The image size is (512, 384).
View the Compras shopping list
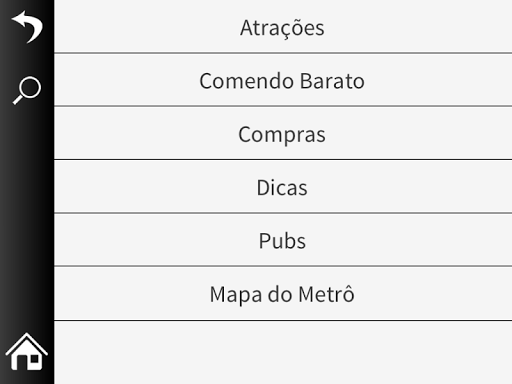[x=283, y=133]
